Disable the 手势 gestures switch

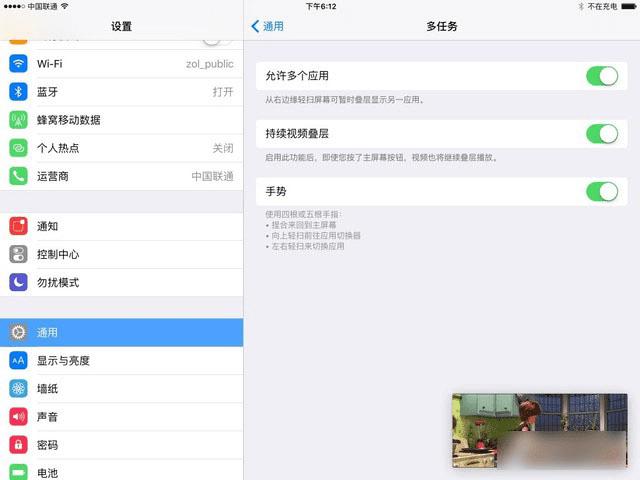(x=602, y=192)
